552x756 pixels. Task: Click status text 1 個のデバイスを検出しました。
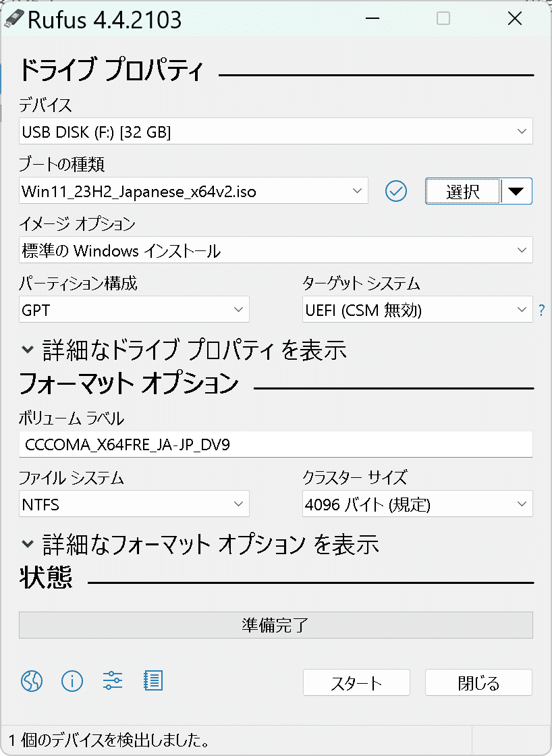109,740
